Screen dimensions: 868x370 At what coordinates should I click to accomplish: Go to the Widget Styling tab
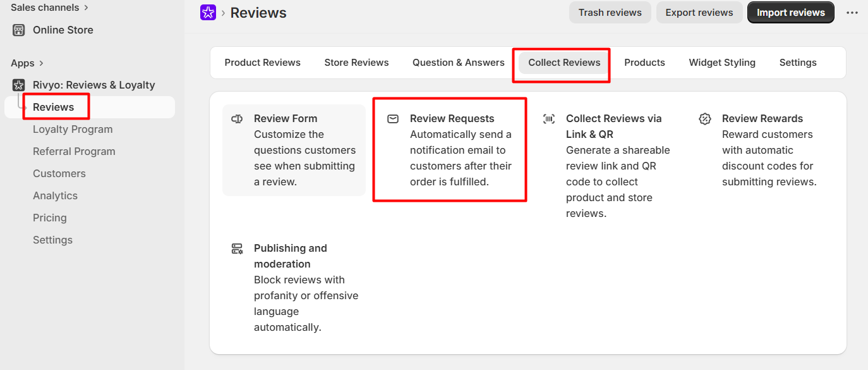(x=722, y=63)
